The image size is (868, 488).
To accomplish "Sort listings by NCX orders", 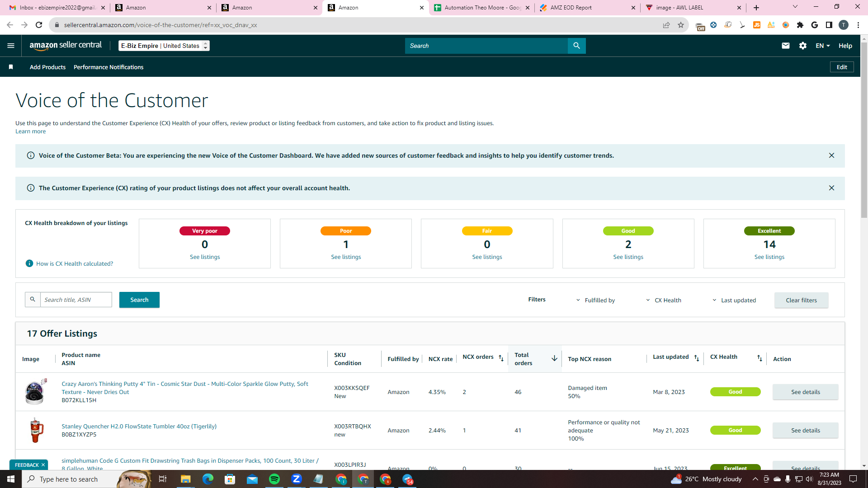I will point(501,358).
